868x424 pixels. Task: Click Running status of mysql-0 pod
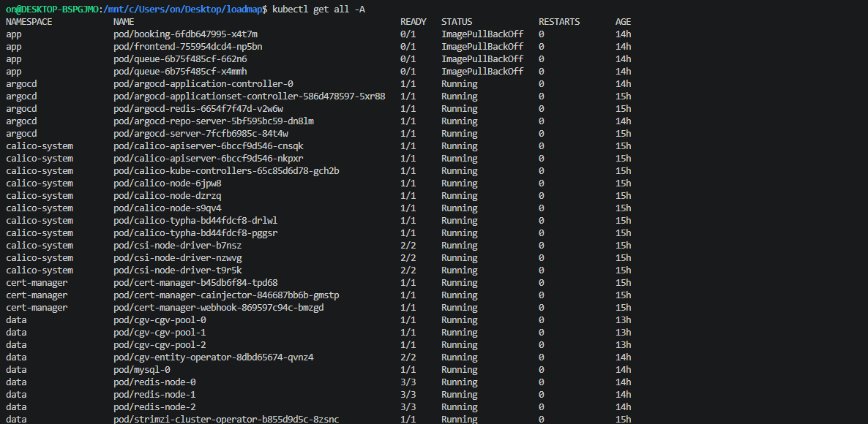pos(459,369)
